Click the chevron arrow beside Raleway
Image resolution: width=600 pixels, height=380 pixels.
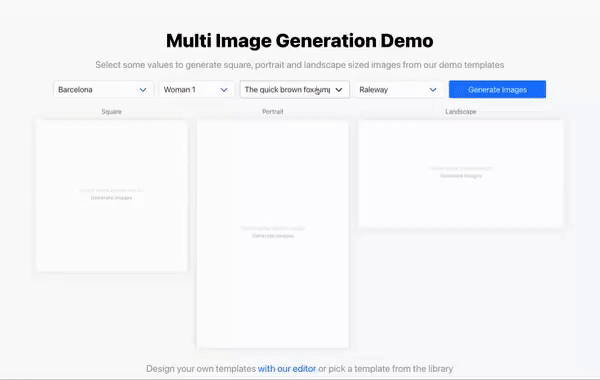tap(433, 90)
